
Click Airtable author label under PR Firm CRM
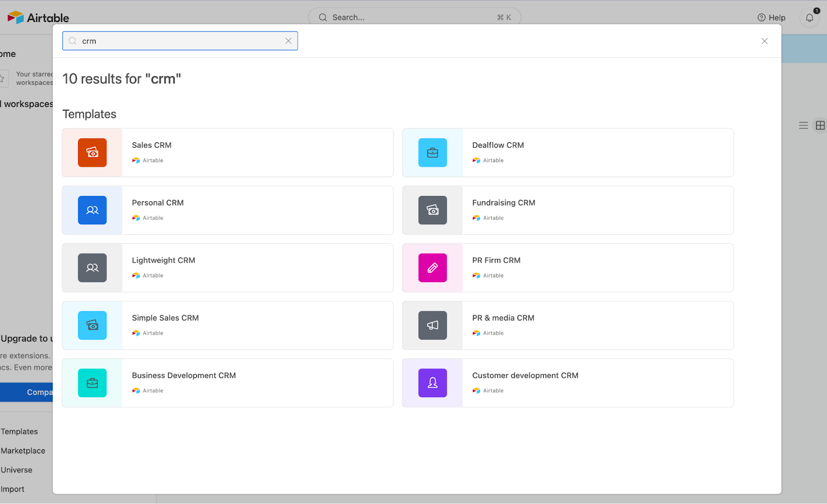[488, 276]
